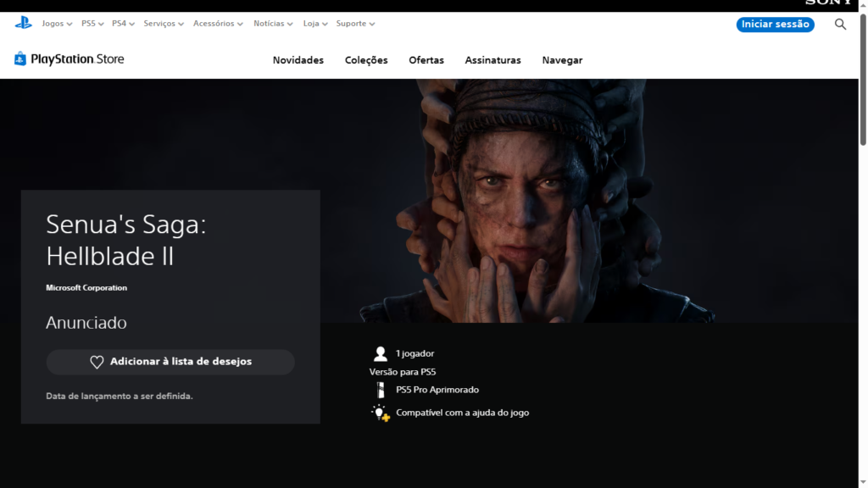
Task: Click the PlayStation Store title link
Action: pos(77,59)
